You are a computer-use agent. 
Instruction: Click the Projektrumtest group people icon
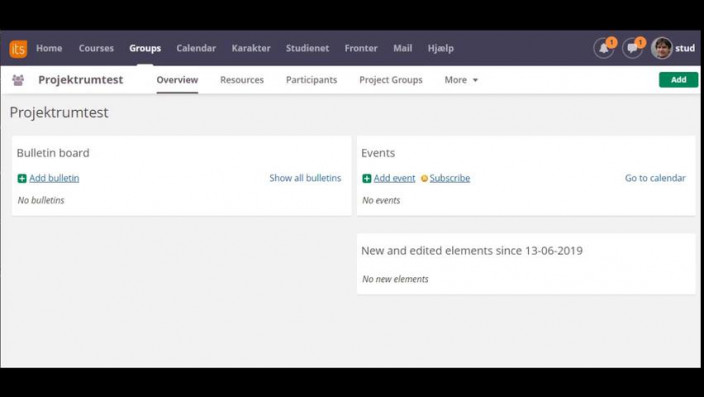click(18, 80)
